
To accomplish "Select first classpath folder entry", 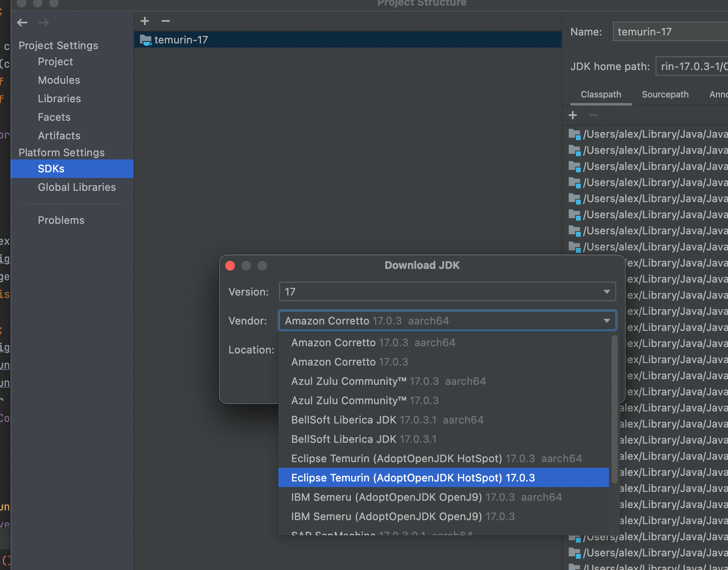I will tap(648, 134).
